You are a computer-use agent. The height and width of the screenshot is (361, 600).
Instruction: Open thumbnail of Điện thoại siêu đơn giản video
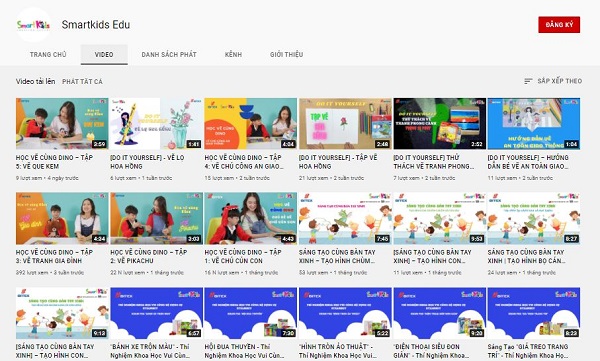click(440, 313)
